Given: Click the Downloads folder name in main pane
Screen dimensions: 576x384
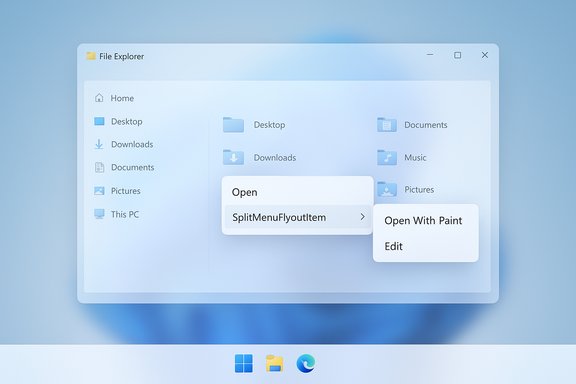Looking at the screenshot, I should (275, 157).
